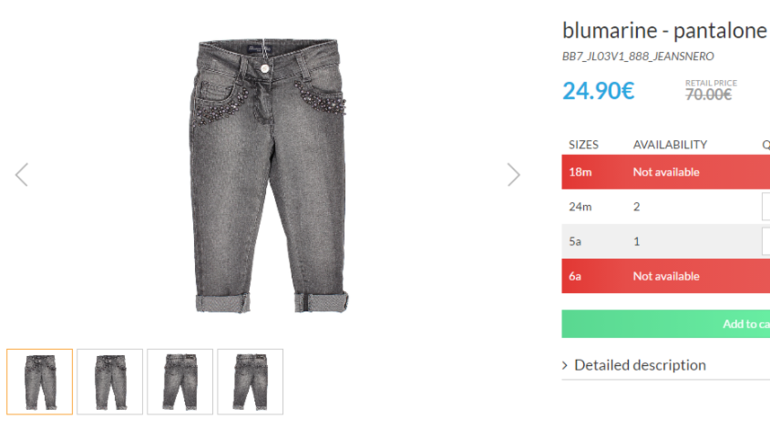
Task: Click the 24.90€ sale price
Action: coord(598,91)
